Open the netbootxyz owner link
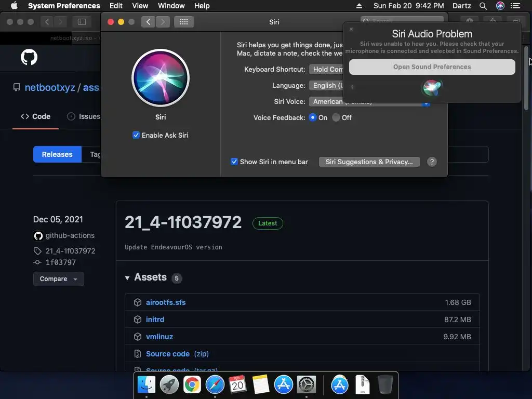 [x=50, y=87]
